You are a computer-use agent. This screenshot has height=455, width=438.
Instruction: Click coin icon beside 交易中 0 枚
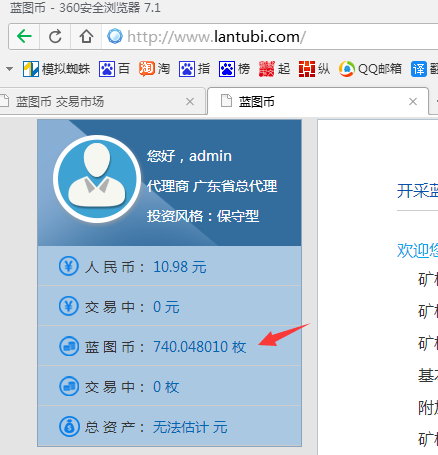pos(69,386)
